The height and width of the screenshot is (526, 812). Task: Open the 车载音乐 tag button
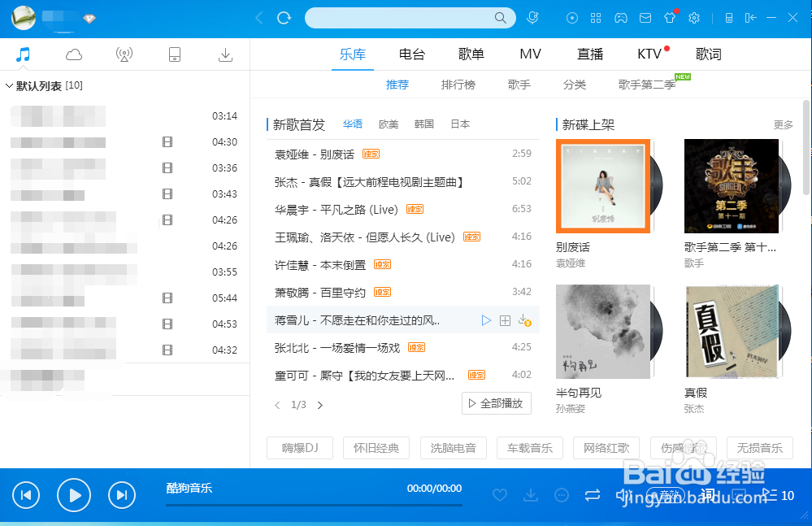pos(530,448)
